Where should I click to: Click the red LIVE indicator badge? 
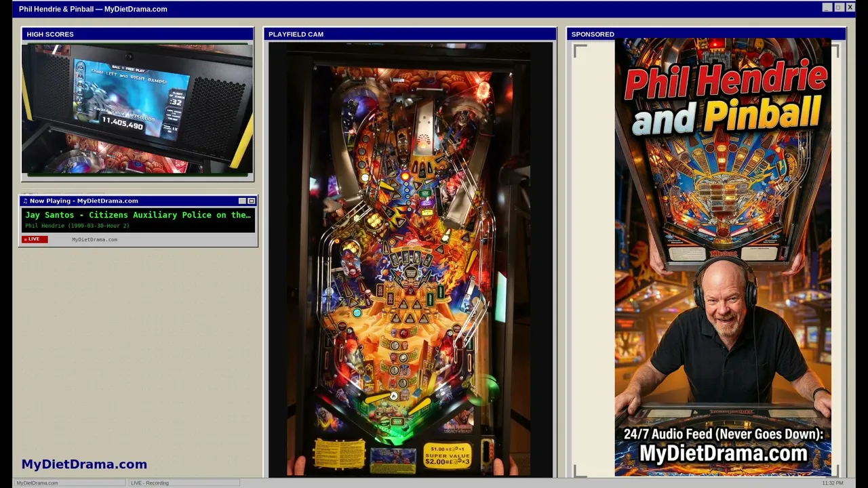[x=35, y=239]
